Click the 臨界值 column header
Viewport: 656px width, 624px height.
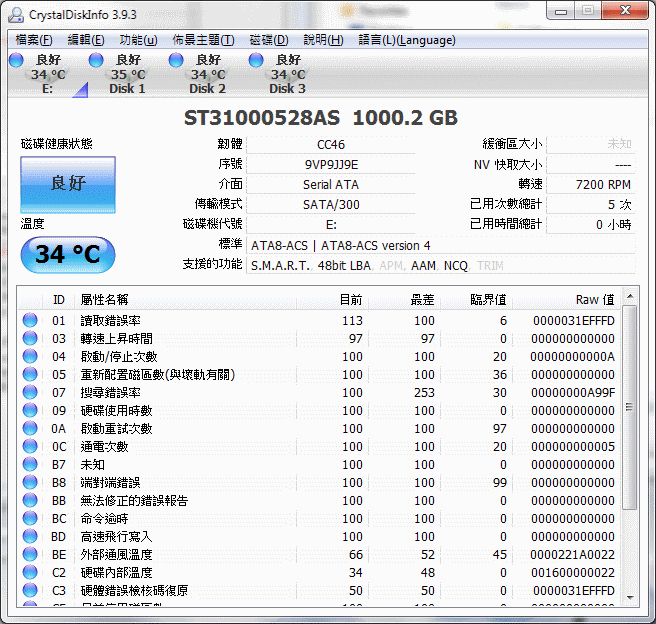pos(476,299)
